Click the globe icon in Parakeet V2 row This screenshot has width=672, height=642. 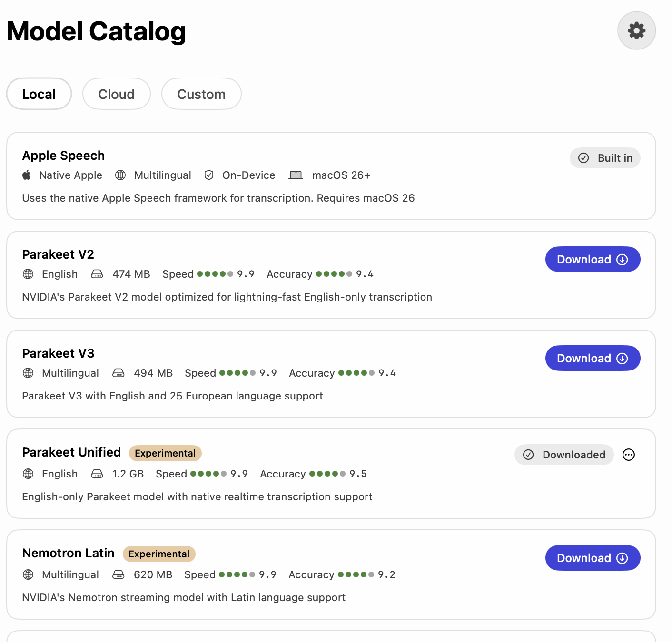point(28,274)
